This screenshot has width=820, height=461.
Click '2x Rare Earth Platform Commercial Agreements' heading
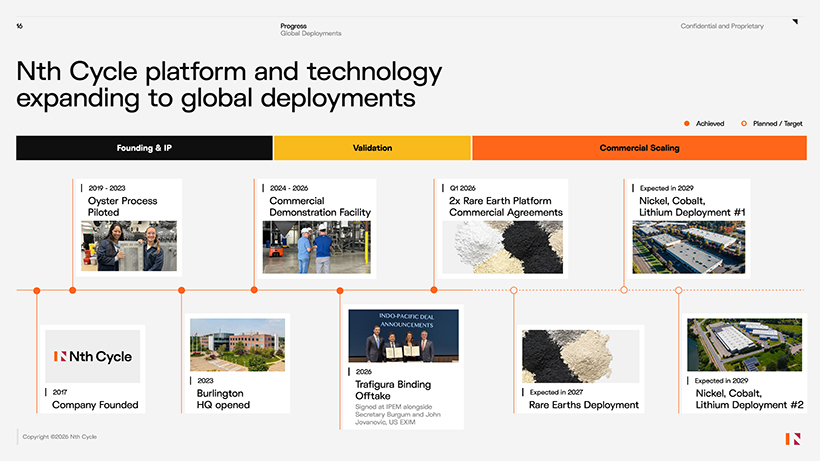506,206
